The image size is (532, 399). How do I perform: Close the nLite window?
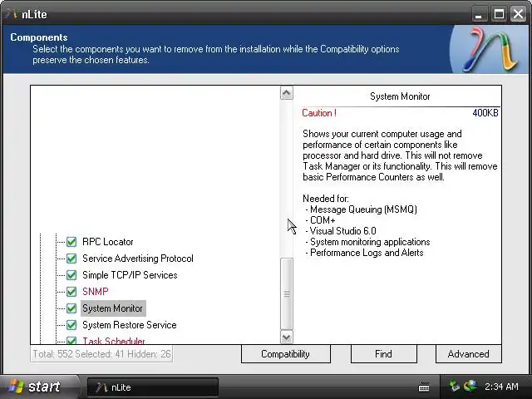click(518, 14)
